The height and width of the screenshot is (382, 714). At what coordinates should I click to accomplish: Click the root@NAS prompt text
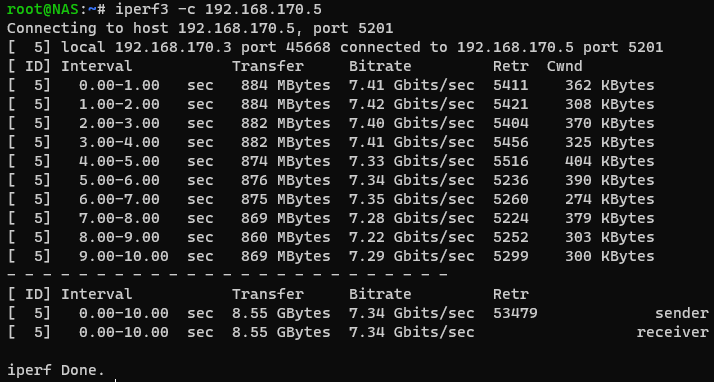click(43, 9)
